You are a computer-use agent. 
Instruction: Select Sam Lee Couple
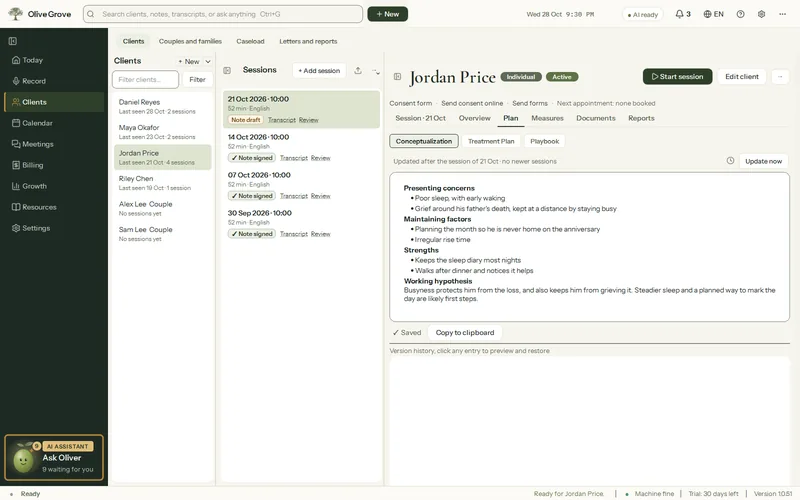click(x=163, y=234)
